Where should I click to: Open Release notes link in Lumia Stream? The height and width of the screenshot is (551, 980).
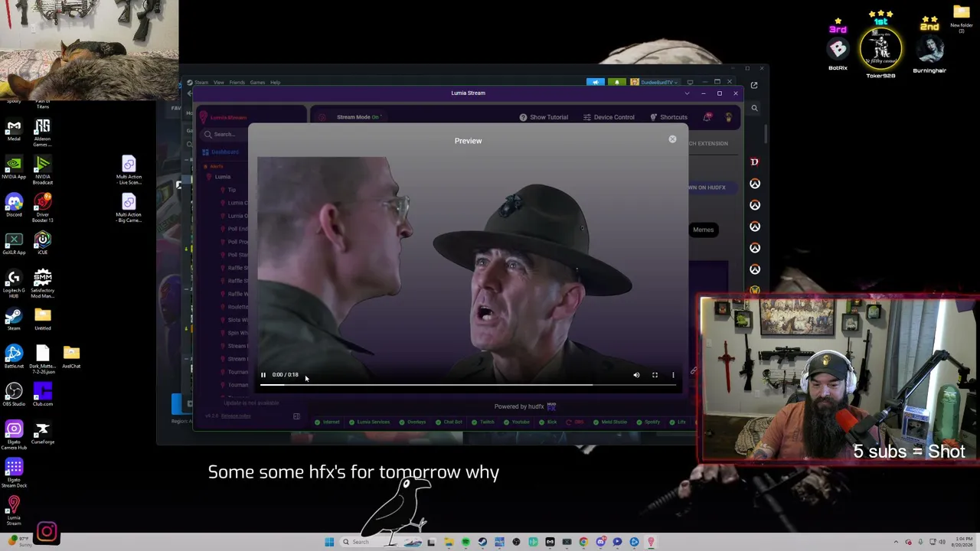236,416
